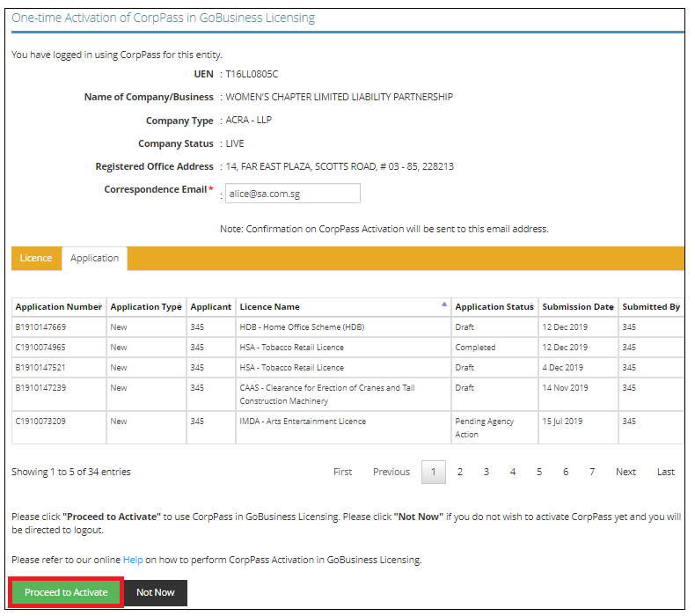Click submission date 14 Nov 2019
The width and height of the screenshot is (695, 616).
(565, 388)
